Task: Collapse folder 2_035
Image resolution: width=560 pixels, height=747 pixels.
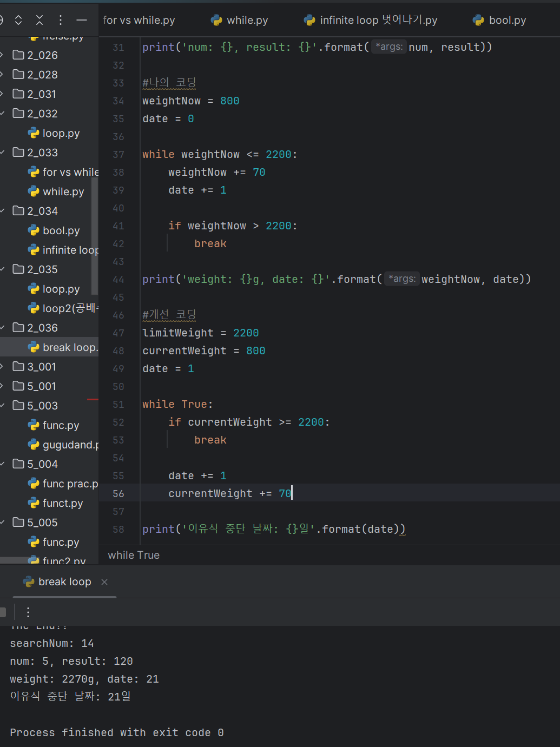Action: 2,269
